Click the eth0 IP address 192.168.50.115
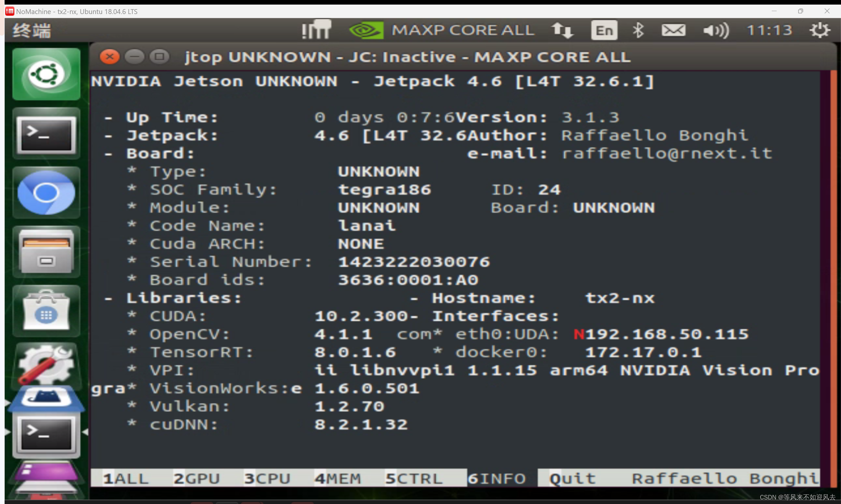Image resolution: width=841 pixels, height=504 pixels. 667,334
